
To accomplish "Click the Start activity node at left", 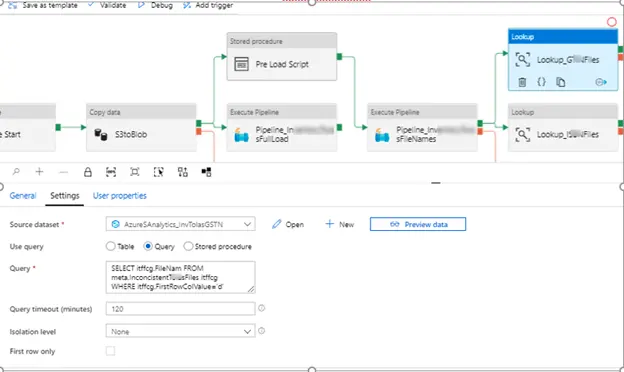I will click(x=27, y=127).
